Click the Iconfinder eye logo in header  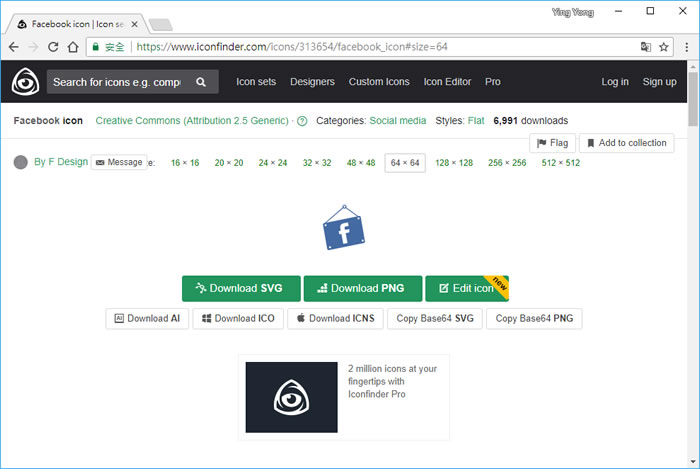25,82
